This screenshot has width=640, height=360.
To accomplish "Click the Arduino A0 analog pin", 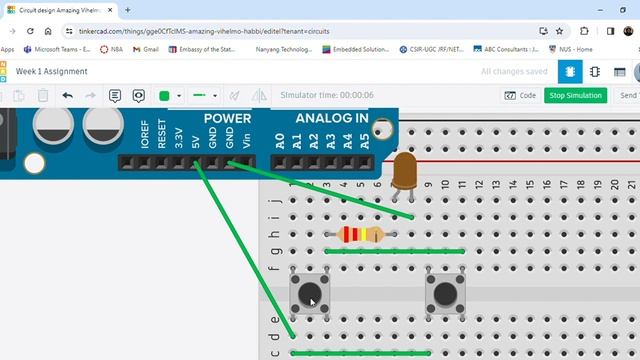I will [280, 163].
